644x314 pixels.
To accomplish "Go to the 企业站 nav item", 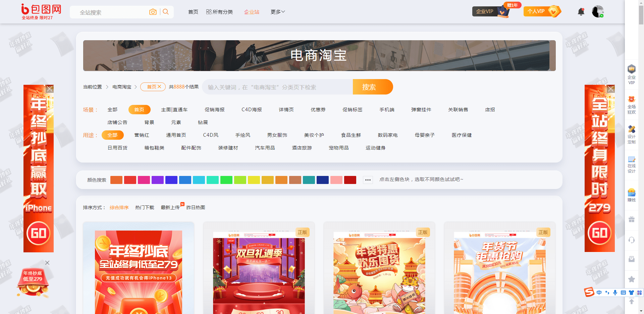I will (252, 12).
